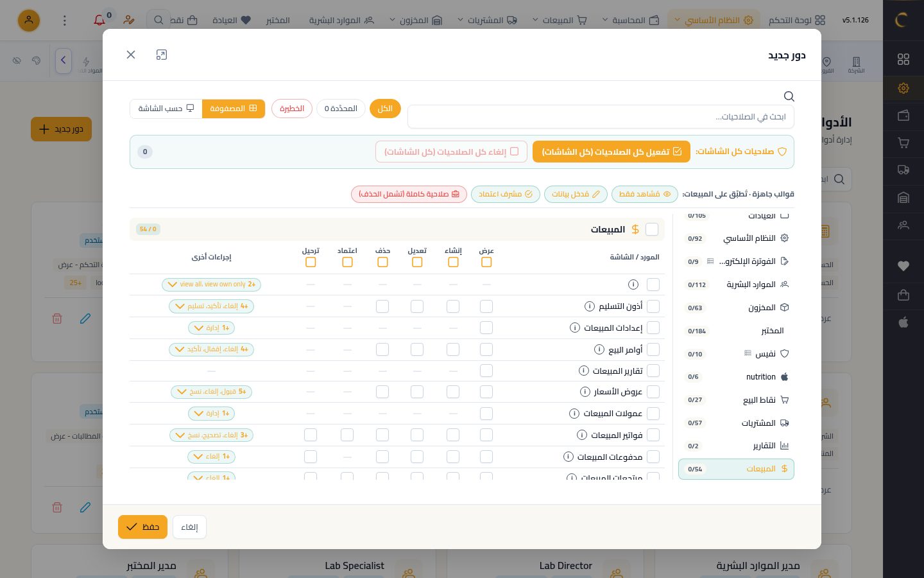Click the magnifier icon above the permissions search
Image resolution: width=924 pixels, height=578 pixels.
789,96
